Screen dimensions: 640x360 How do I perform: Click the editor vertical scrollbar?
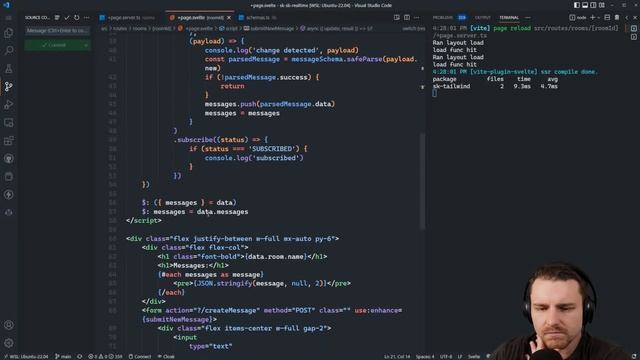pyautogui.click(x=422, y=181)
